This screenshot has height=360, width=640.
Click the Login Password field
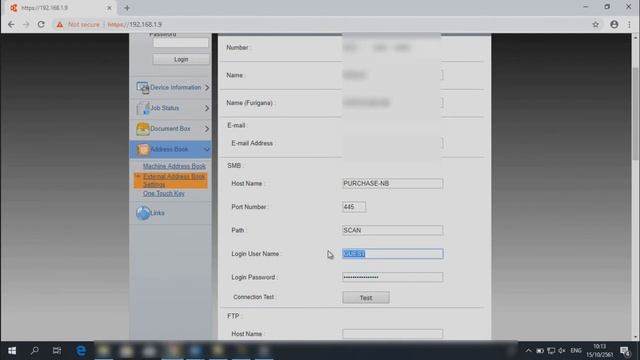tap(393, 277)
